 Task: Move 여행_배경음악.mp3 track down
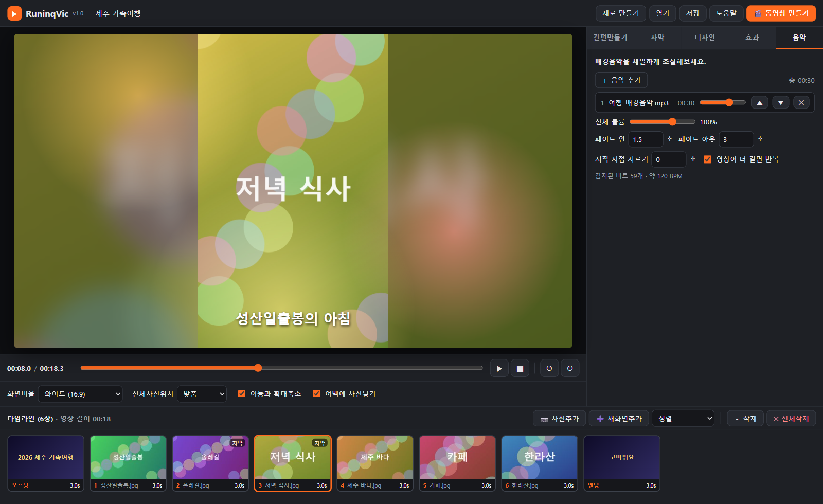tap(780, 102)
